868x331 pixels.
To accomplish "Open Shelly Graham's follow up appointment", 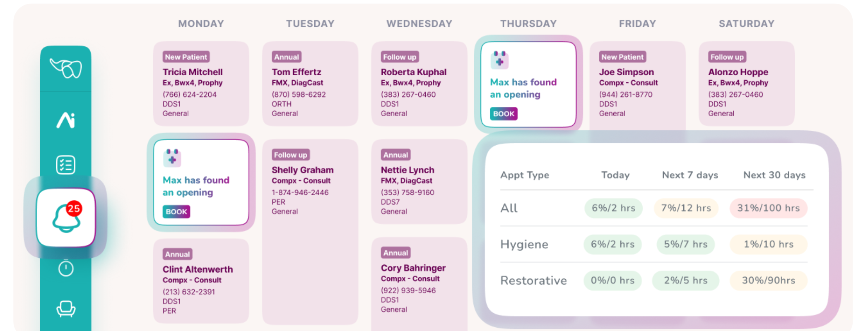I will 310,182.
